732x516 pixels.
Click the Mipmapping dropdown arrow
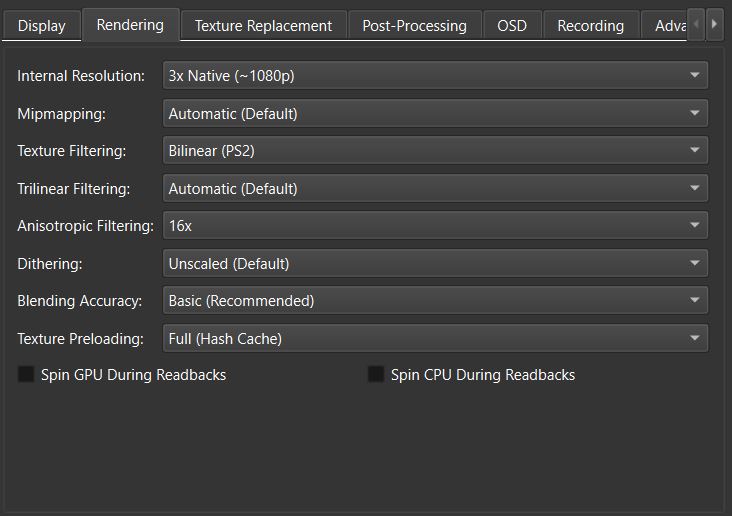pyautogui.click(x=695, y=113)
